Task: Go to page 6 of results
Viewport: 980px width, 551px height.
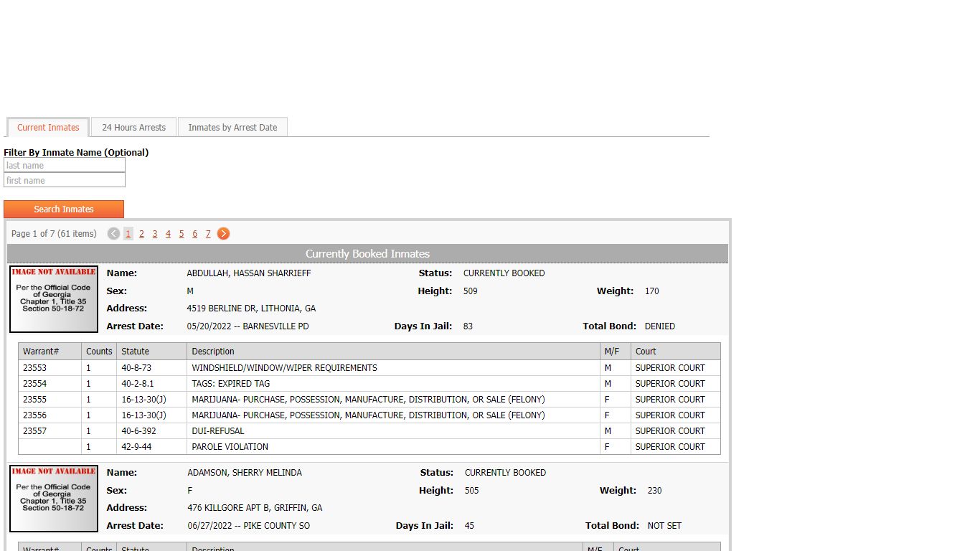Action: (194, 234)
